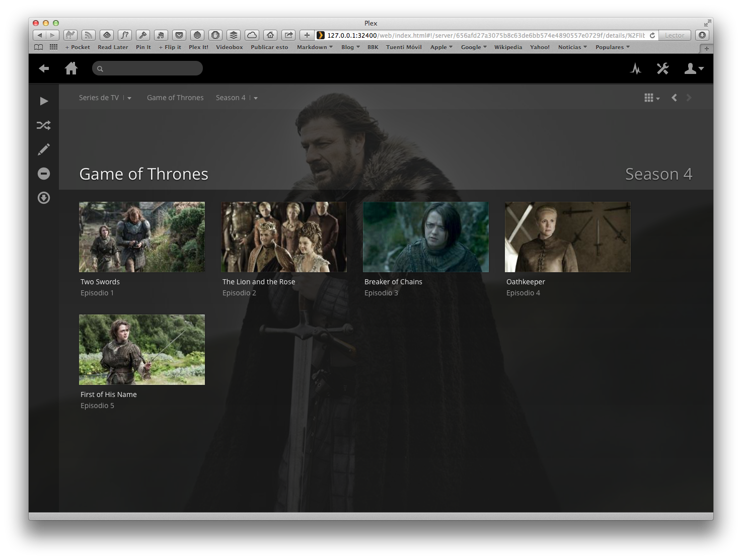The image size is (742, 560).
Task: Click the Safari share button
Action: tap(288, 35)
